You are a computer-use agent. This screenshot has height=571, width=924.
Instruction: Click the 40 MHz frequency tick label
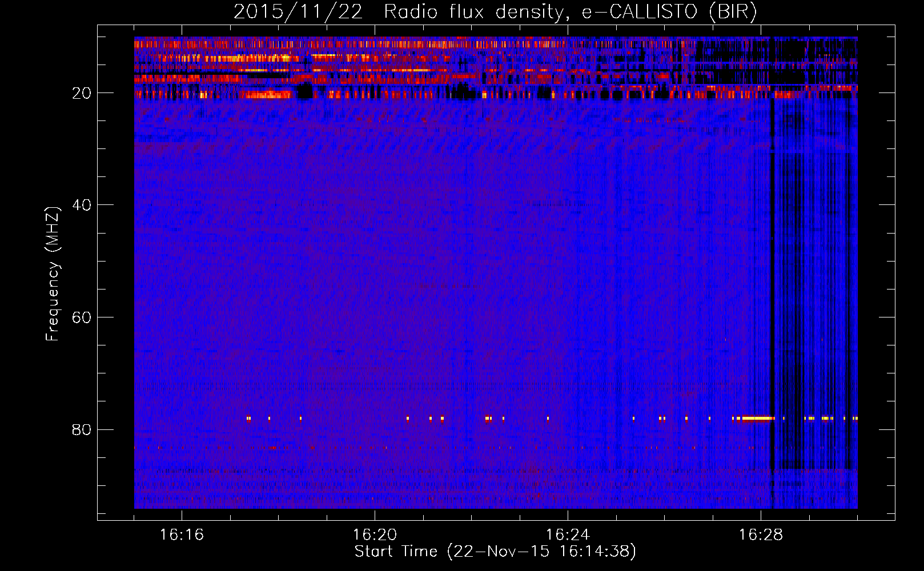pos(82,205)
